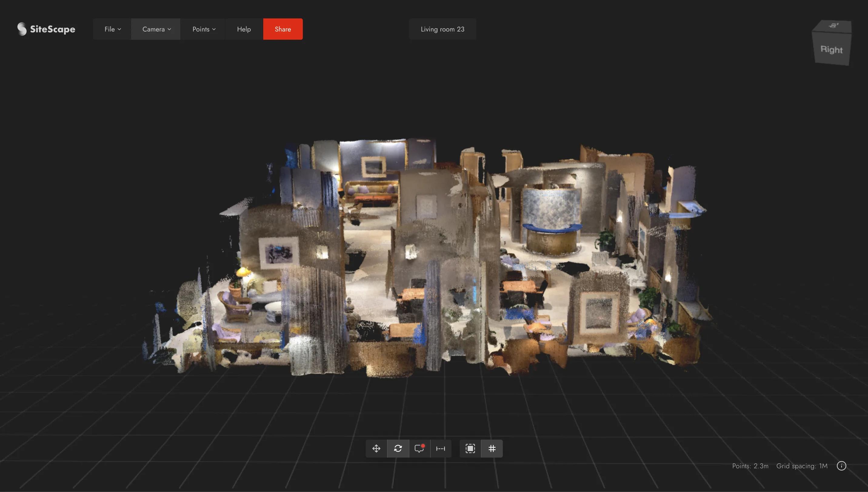This screenshot has width=868, height=492.
Task: Open the info indicator in status bar
Action: [x=841, y=466]
